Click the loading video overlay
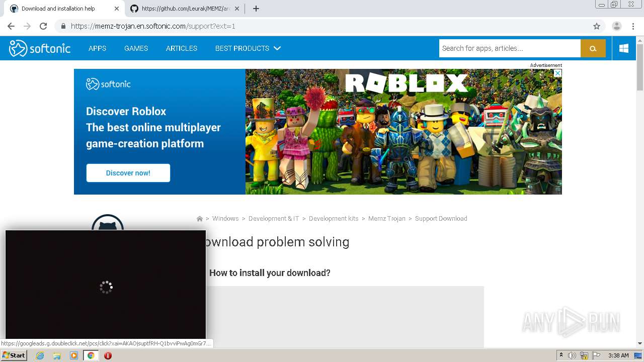The height and width of the screenshot is (362, 644). 106,285
